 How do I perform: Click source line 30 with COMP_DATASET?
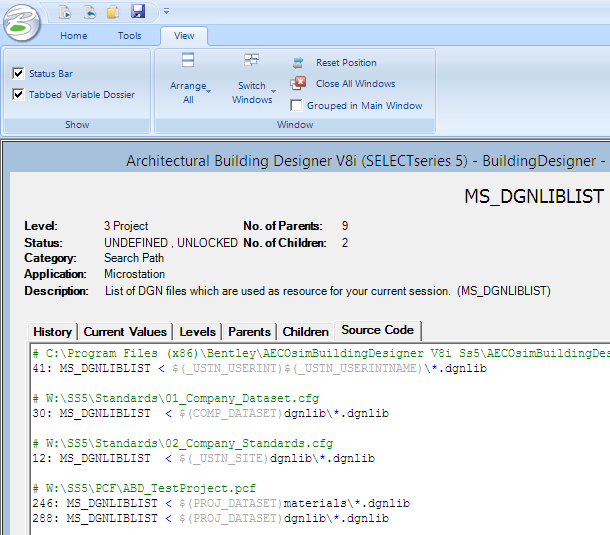coord(211,413)
